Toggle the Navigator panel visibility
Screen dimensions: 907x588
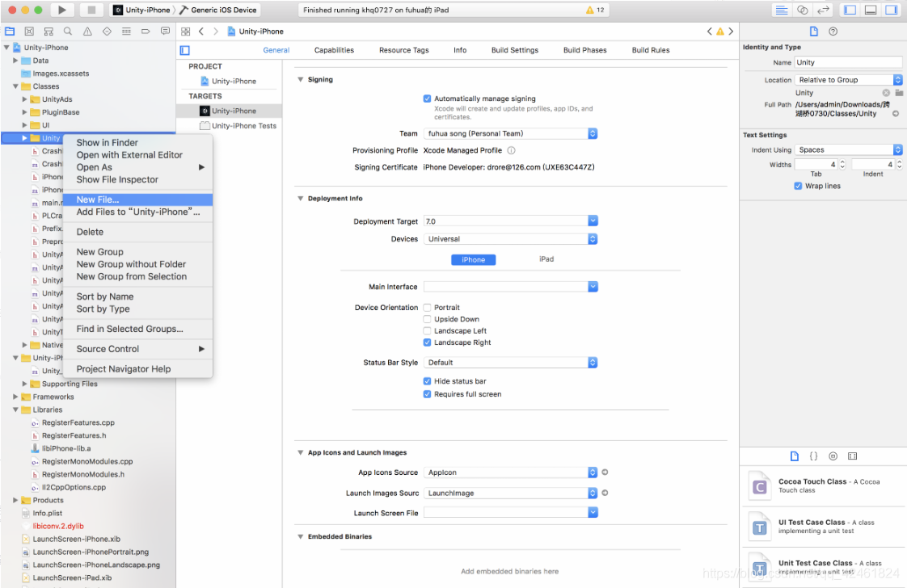point(850,10)
